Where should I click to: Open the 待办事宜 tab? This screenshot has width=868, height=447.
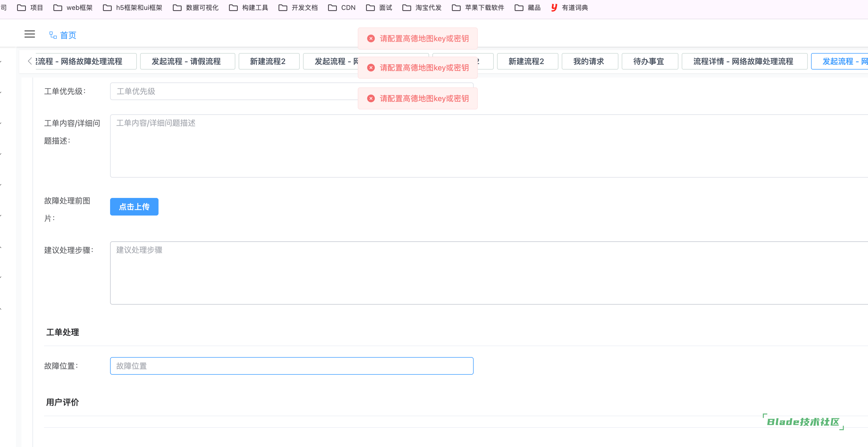click(x=649, y=61)
